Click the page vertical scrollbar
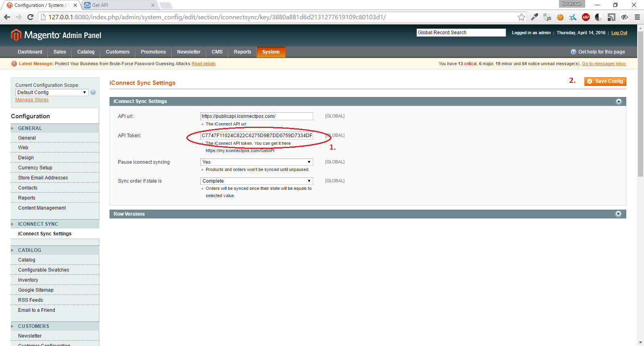The image size is (644, 346). 640,105
